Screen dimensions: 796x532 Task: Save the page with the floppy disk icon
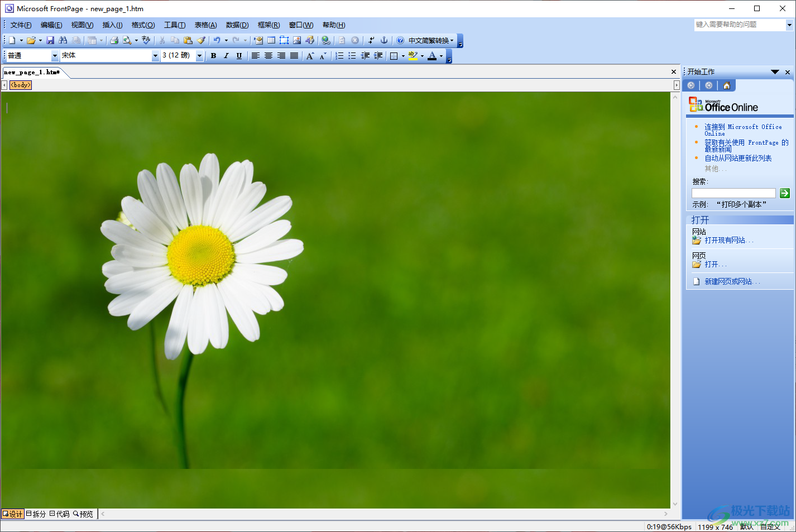(x=50, y=40)
